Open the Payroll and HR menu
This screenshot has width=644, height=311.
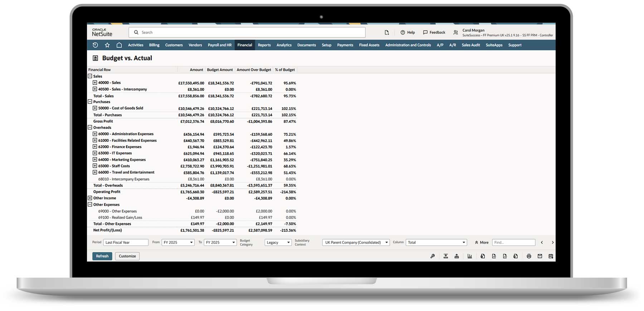coord(220,45)
